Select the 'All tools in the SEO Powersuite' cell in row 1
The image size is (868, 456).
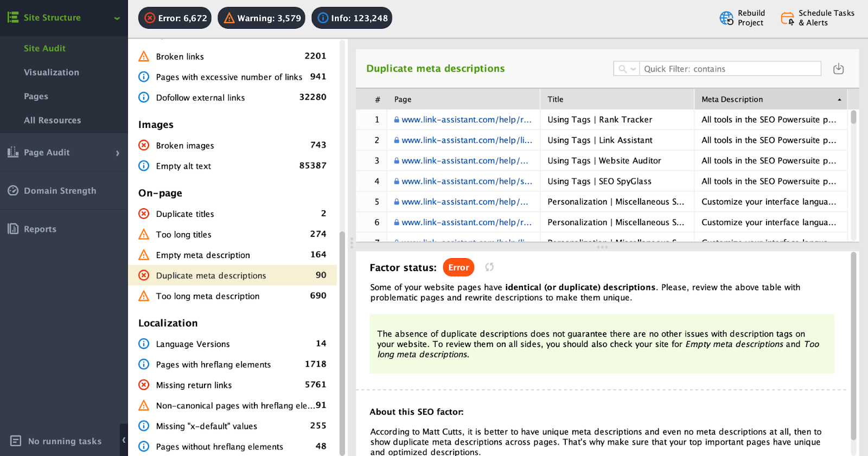[x=769, y=120]
